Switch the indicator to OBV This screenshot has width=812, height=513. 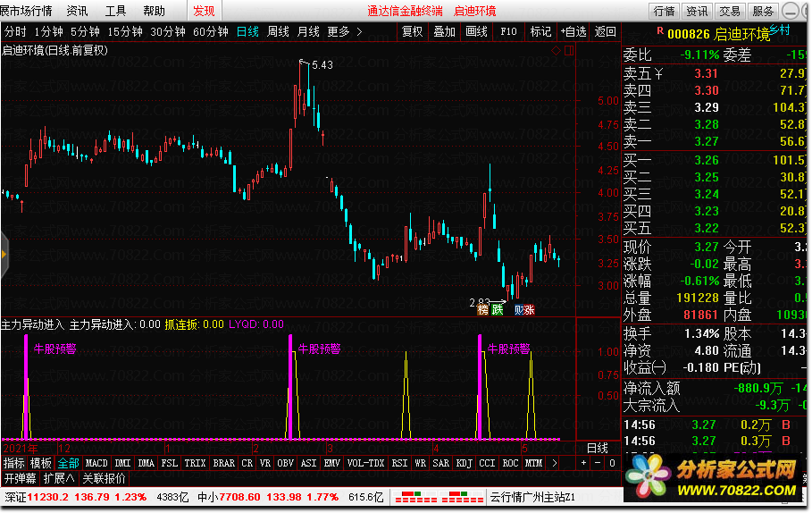pos(285,463)
